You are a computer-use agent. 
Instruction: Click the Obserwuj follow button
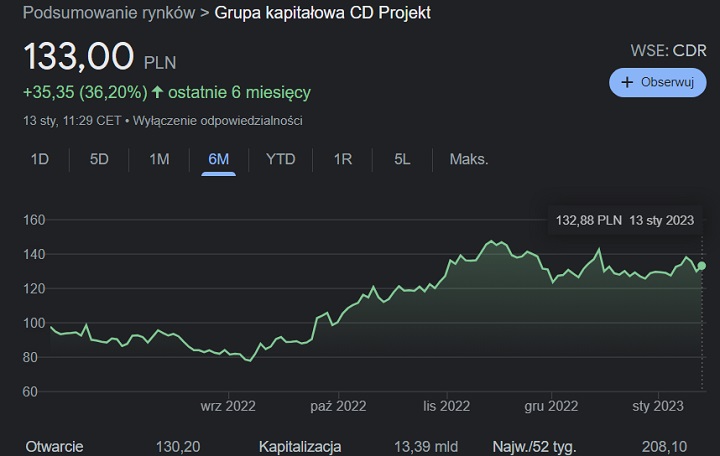[658, 83]
